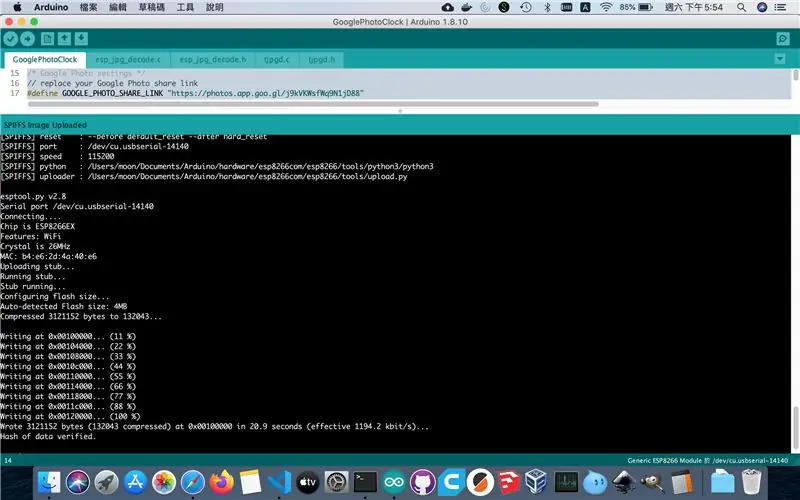Click the 'Chip is ESP8266EX' console line
Screen dimensions: 800x500
coord(38,226)
